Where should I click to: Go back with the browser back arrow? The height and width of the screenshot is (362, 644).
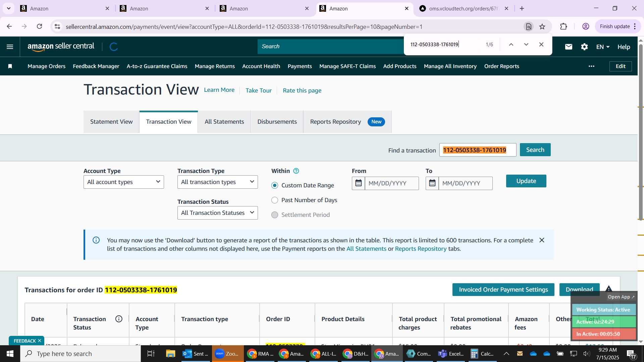tap(9, 26)
